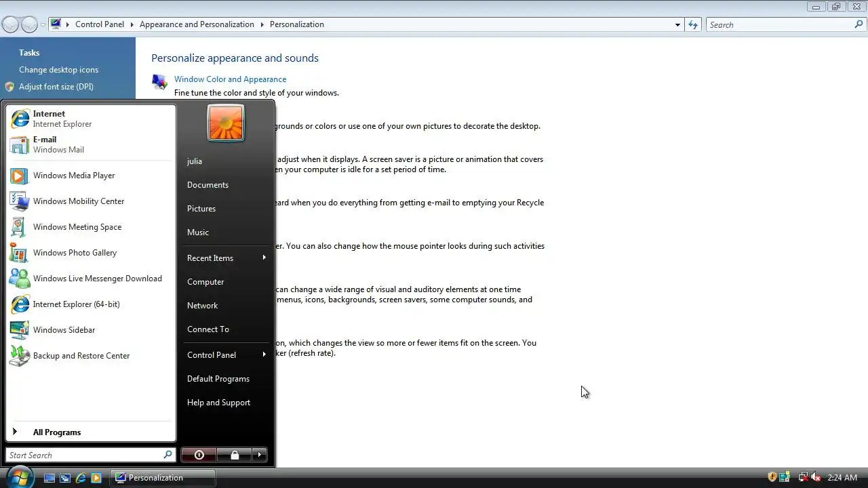Open Windows Mobility Center icon
The height and width of the screenshot is (488, 868).
coord(20,201)
